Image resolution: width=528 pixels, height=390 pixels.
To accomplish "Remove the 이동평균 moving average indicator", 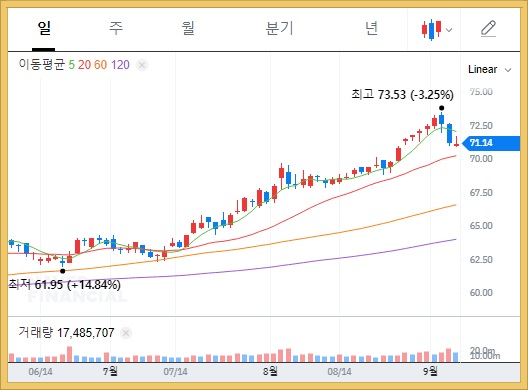I will pos(142,65).
